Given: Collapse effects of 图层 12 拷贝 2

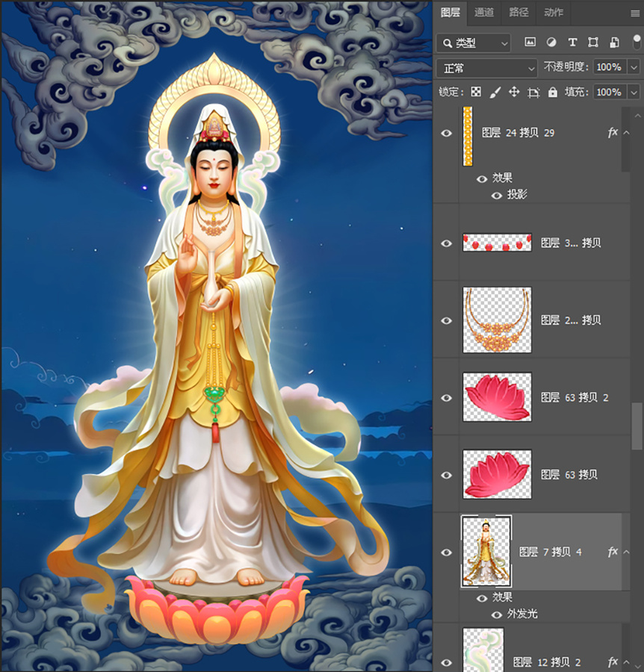Looking at the screenshot, I should point(626,662).
